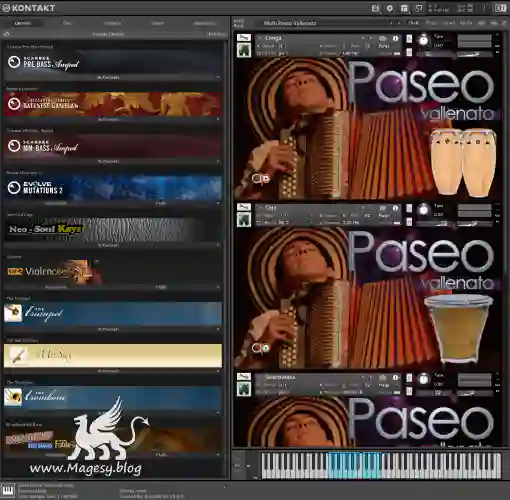Expand The Trombone Instruments dropdown arrow
510x500 pixels.
point(218,413)
